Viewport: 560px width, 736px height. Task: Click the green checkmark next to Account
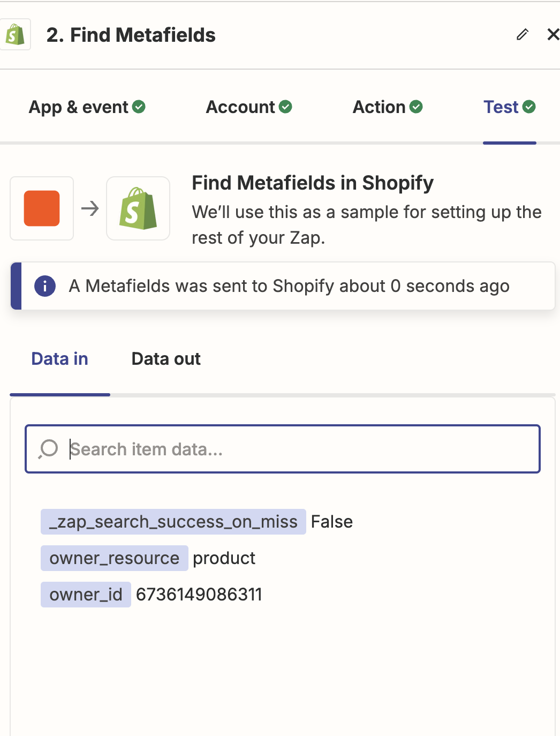(285, 107)
